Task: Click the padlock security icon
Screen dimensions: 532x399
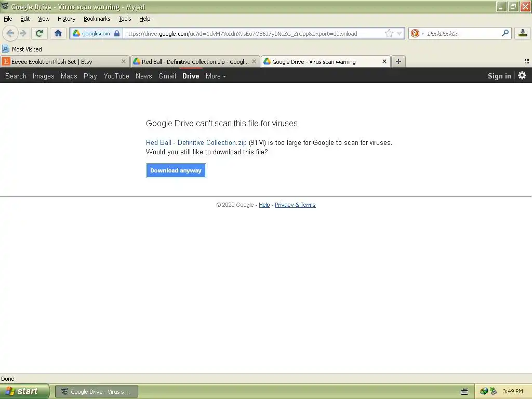Action: tap(117, 33)
